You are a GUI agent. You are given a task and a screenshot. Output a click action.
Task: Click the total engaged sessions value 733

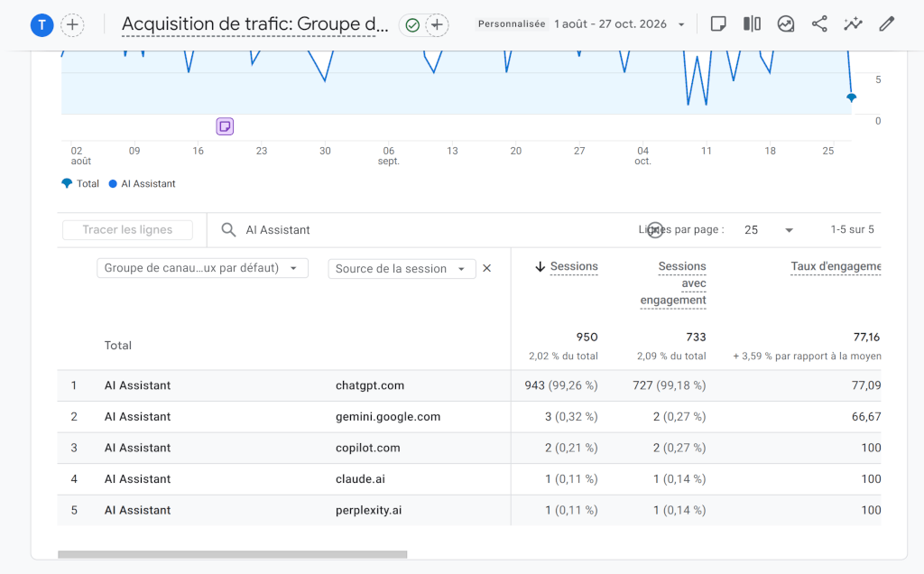tap(696, 338)
